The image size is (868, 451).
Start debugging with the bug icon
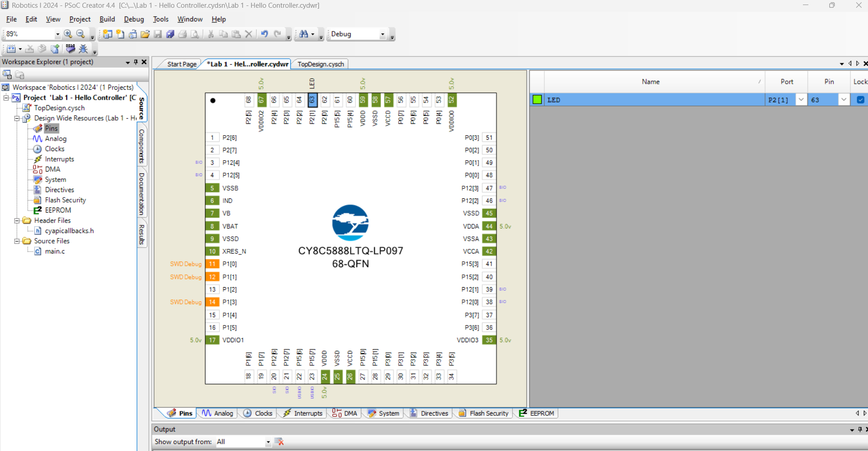click(x=83, y=49)
